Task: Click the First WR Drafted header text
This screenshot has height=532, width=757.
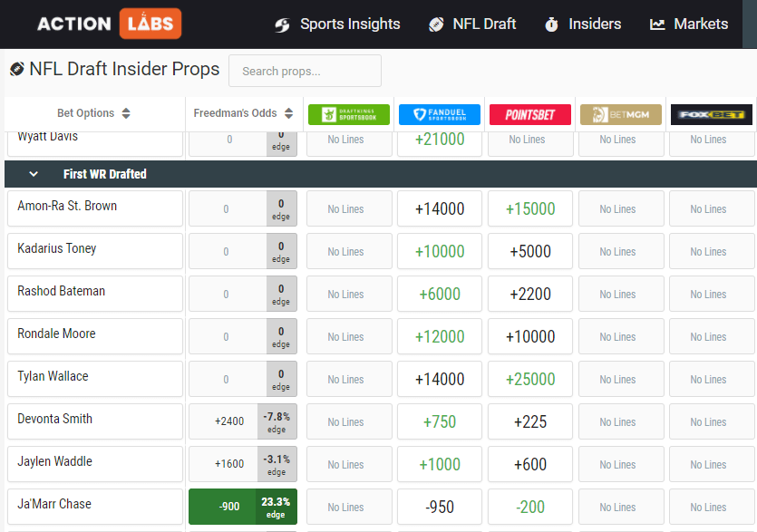Action: 105,174
